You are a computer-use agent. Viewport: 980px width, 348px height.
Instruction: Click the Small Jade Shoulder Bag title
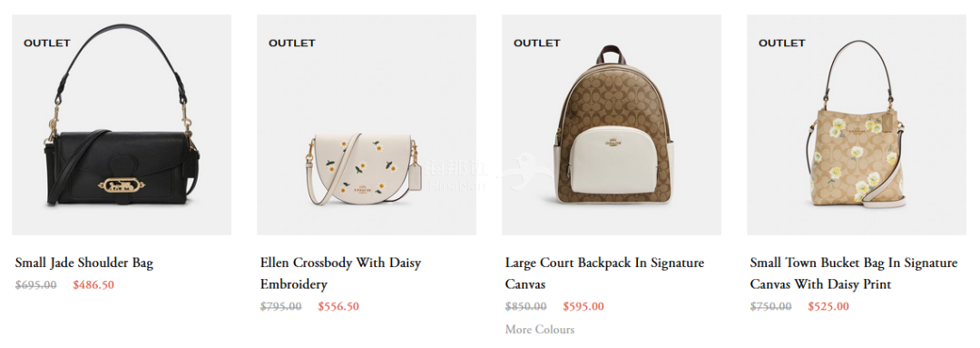(84, 263)
